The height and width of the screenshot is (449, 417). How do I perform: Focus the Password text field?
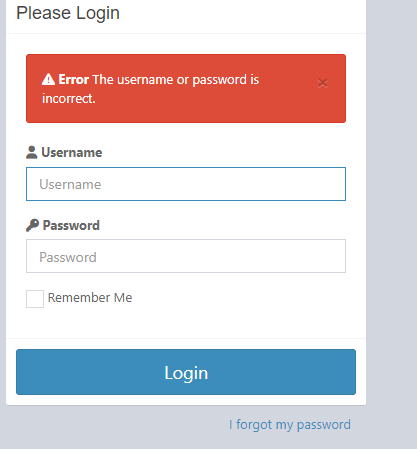tap(186, 256)
